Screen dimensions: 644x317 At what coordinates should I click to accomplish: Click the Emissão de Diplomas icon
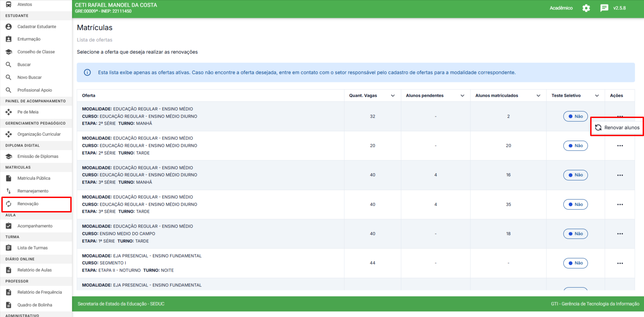[x=9, y=156]
